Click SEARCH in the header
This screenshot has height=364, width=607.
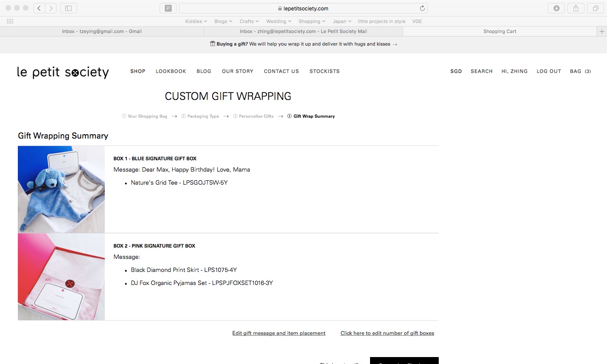pyautogui.click(x=481, y=71)
